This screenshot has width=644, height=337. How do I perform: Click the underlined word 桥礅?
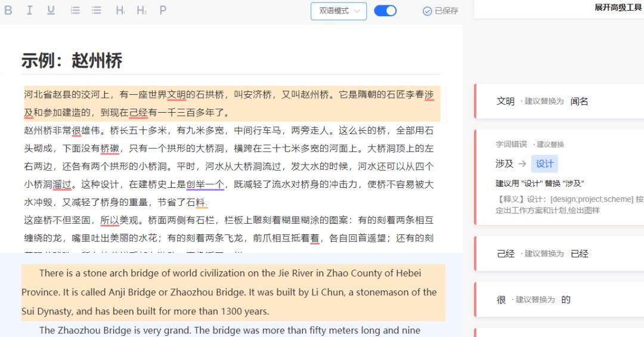(x=110, y=149)
